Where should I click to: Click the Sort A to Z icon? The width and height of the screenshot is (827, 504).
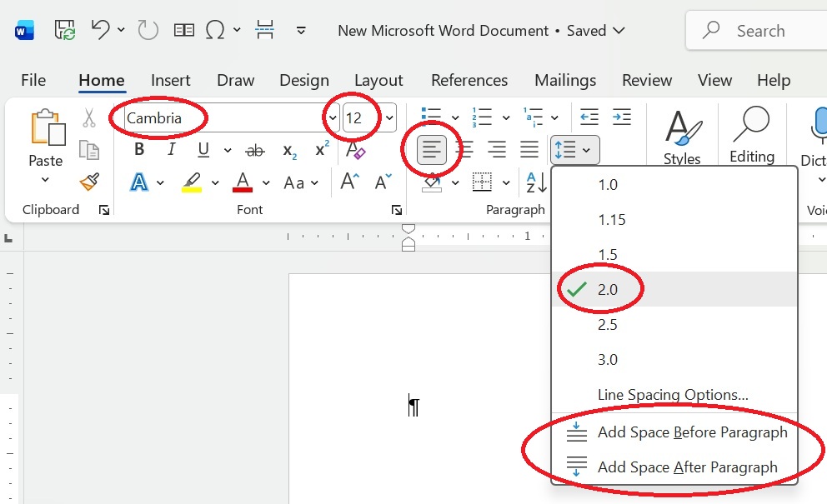535,182
